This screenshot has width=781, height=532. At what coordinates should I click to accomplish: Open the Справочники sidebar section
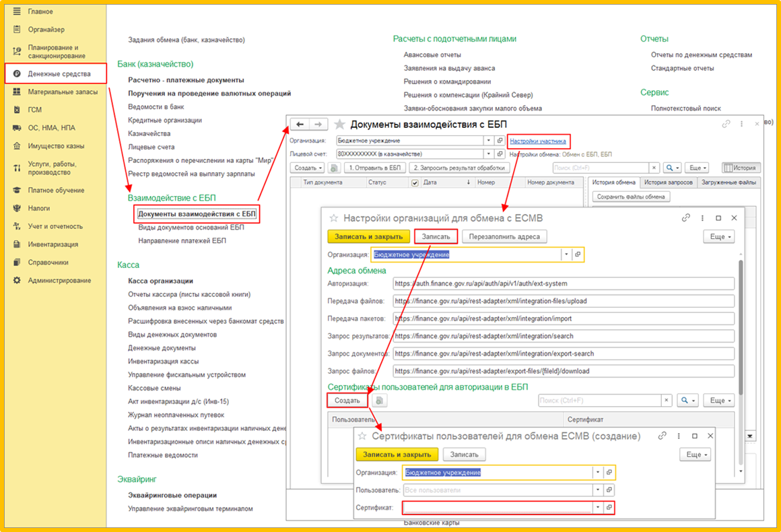(x=48, y=263)
